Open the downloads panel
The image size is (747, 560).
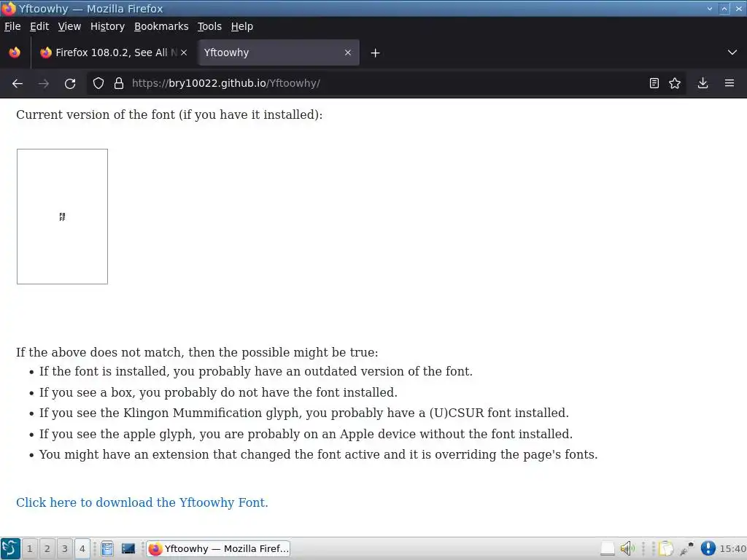[703, 83]
